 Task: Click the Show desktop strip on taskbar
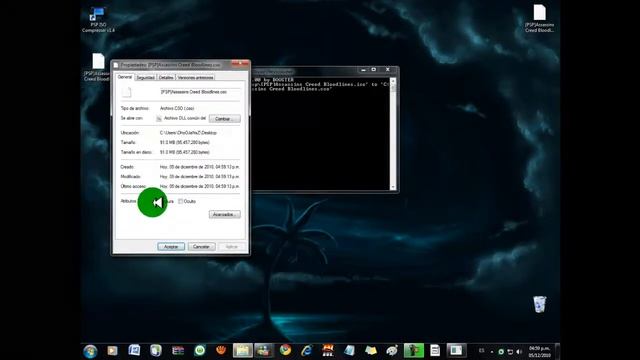(x=557, y=351)
